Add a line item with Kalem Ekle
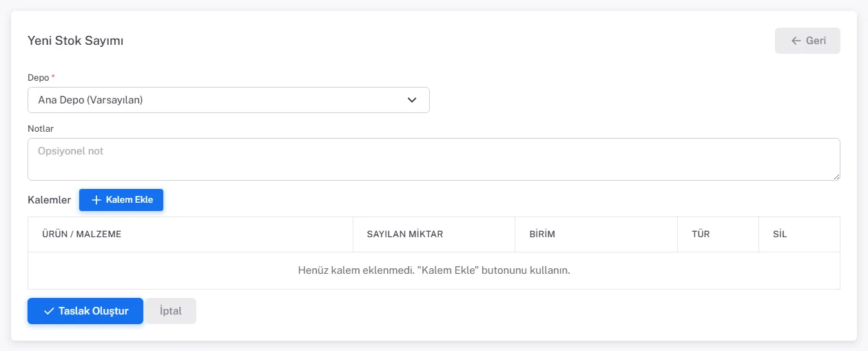This screenshot has height=351, width=868. pyautogui.click(x=121, y=200)
